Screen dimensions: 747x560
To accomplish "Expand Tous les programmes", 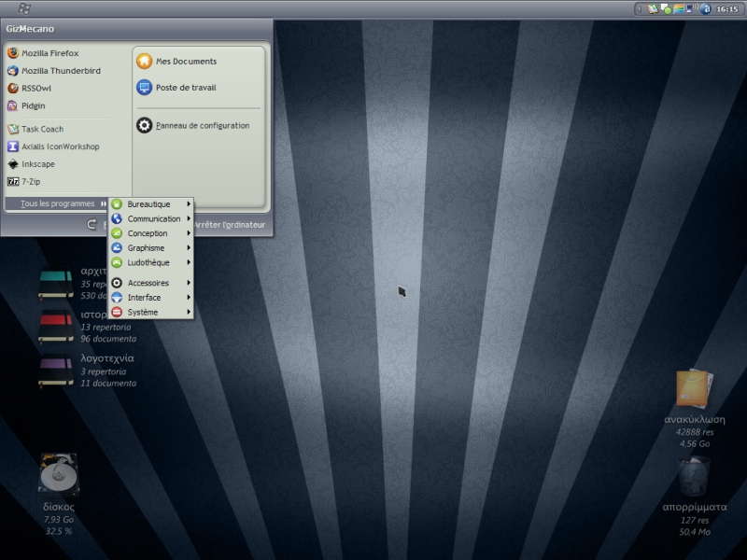I will pos(56,203).
